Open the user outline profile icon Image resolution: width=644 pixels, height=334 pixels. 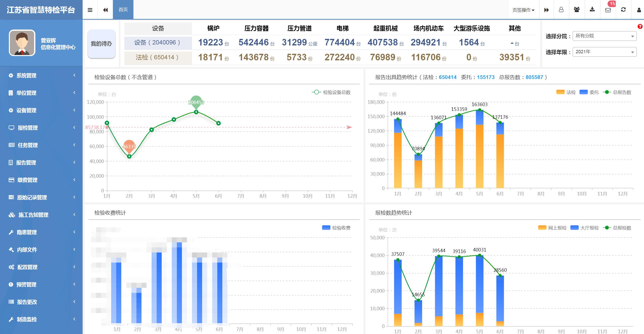(x=561, y=10)
